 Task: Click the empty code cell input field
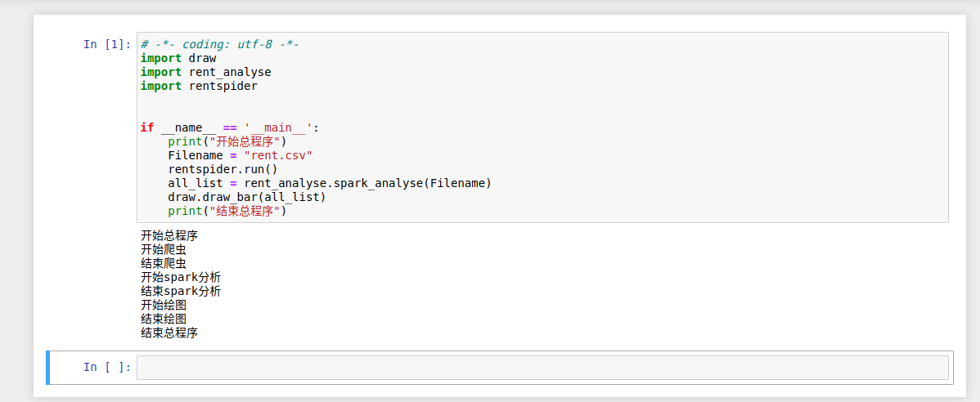(x=542, y=368)
